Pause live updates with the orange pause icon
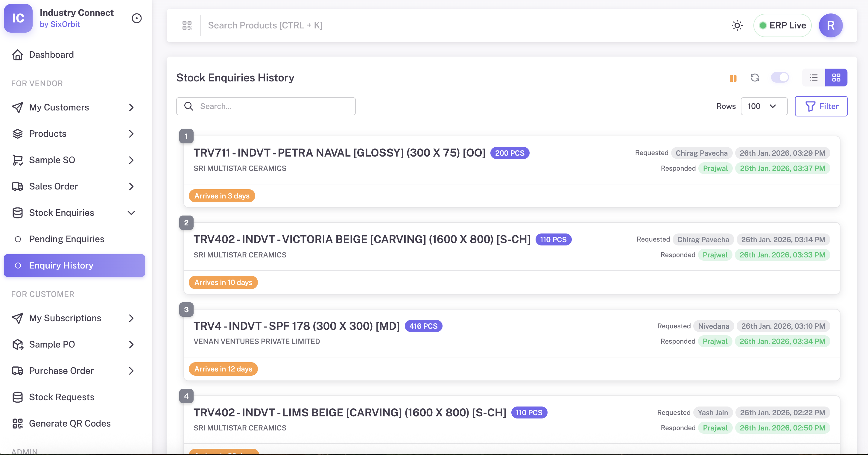 (x=733, y=78)
